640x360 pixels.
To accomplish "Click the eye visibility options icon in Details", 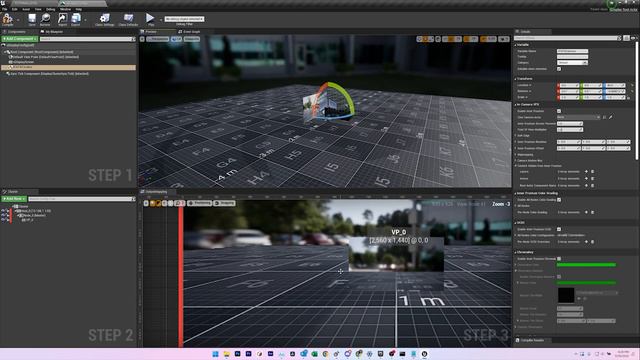I will [633, 38].
